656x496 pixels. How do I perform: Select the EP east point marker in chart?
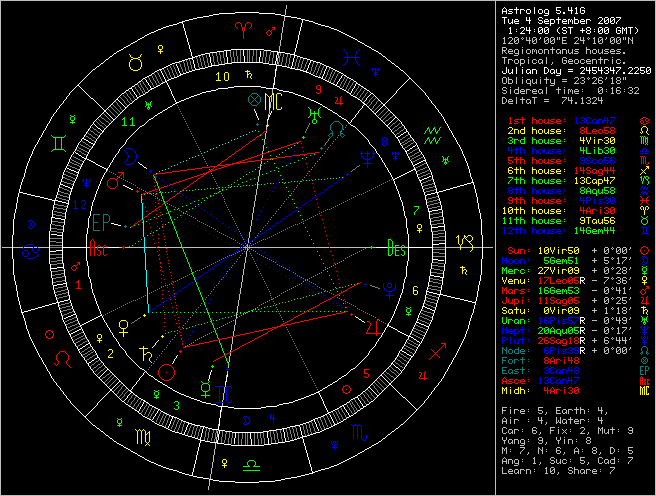pos(100,221)
